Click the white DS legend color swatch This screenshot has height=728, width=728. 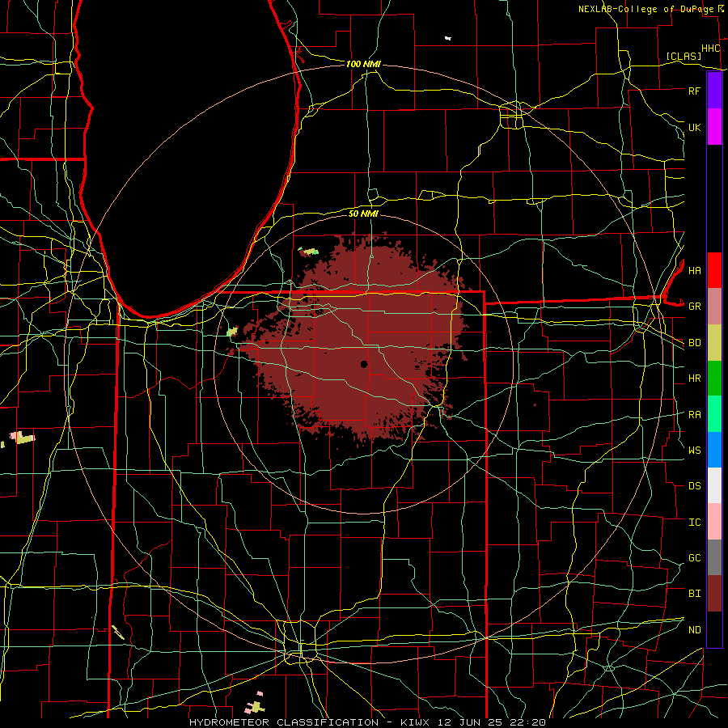[x=714, y=485]
